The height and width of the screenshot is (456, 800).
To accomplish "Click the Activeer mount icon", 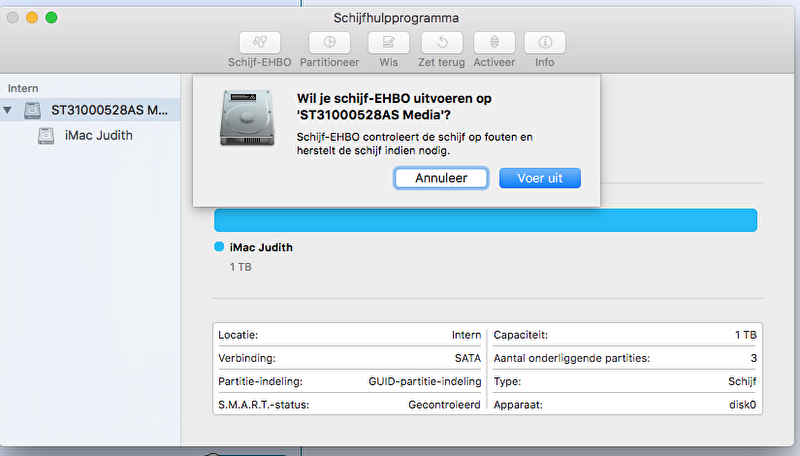I will 494,43.
